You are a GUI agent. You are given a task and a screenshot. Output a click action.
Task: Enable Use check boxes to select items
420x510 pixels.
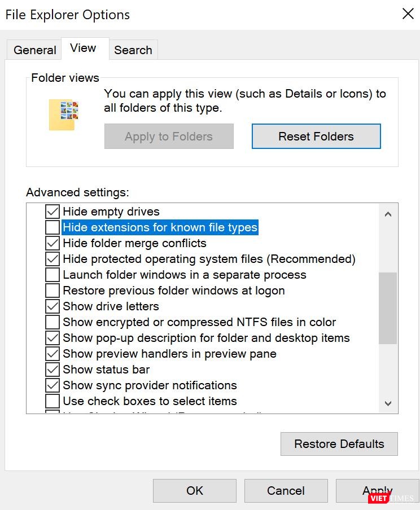click(51, 401)
